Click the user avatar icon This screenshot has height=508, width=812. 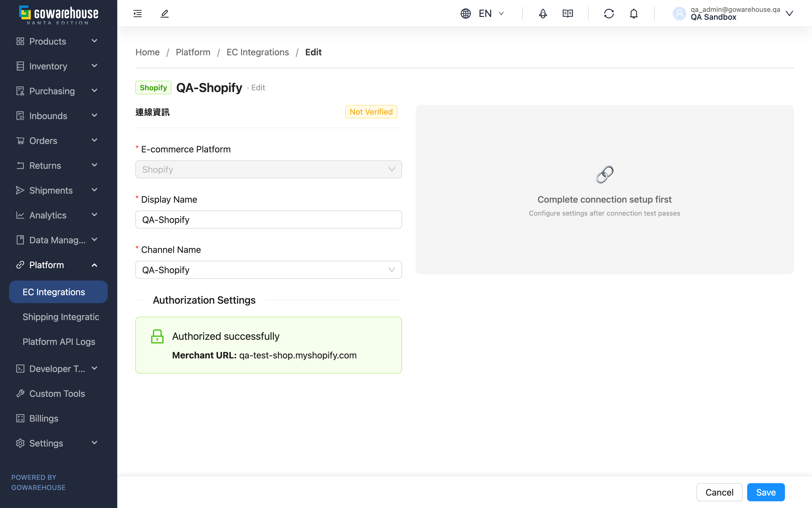[x=679, y=14]
